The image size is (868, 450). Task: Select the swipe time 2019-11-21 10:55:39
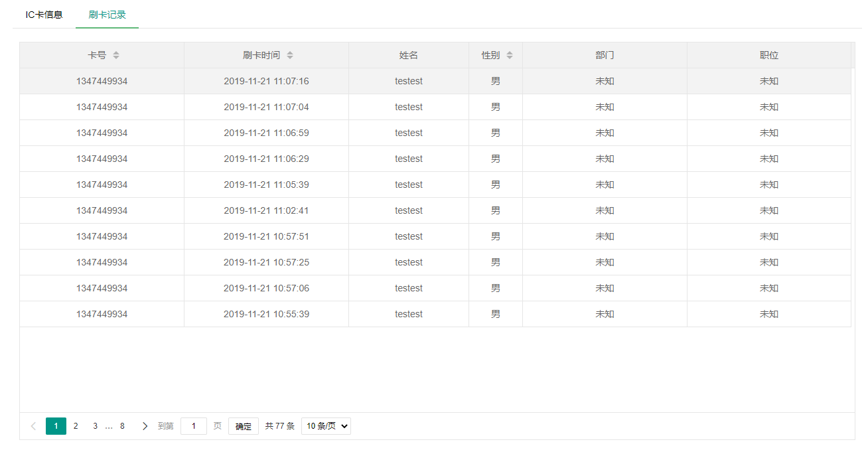[x=266, y=314]
